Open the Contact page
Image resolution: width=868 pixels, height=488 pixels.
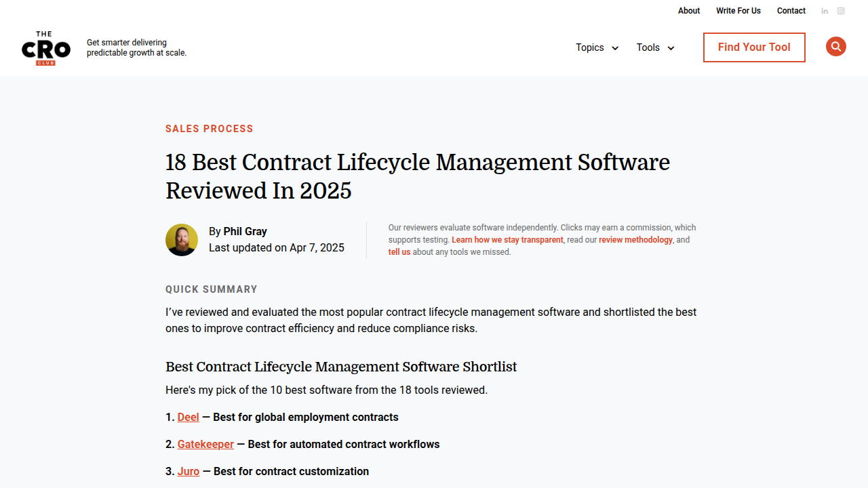[791, 11]
